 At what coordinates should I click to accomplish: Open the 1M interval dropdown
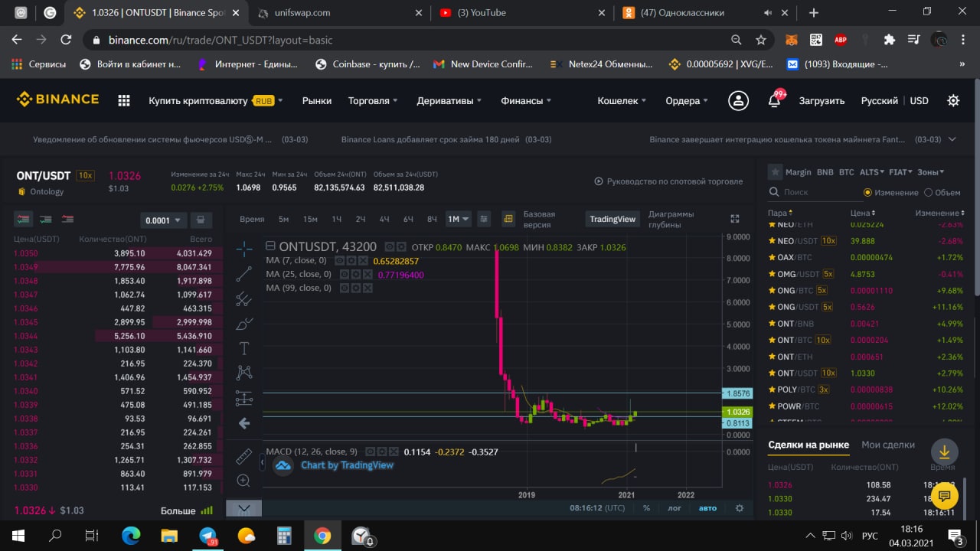click(458, 219)
